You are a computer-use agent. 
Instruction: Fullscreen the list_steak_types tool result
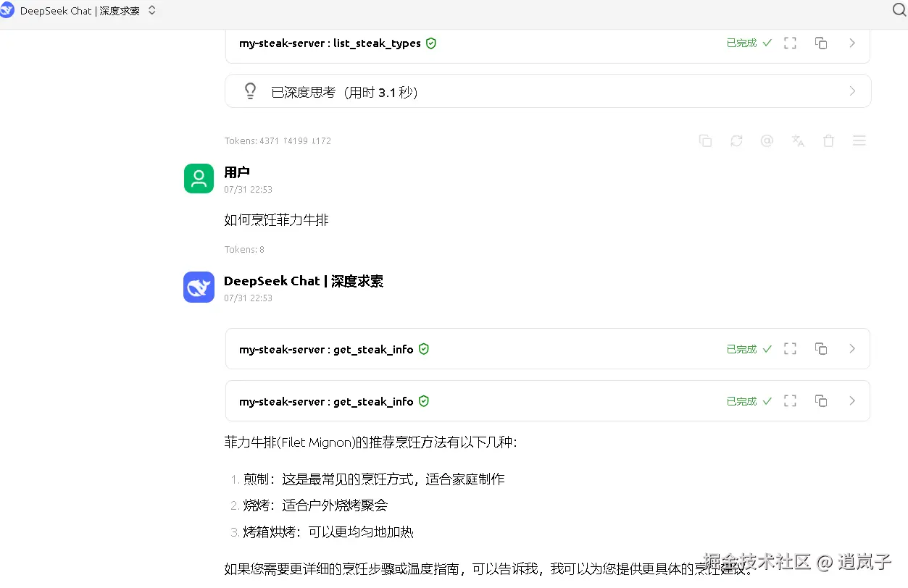click(791, 43)
